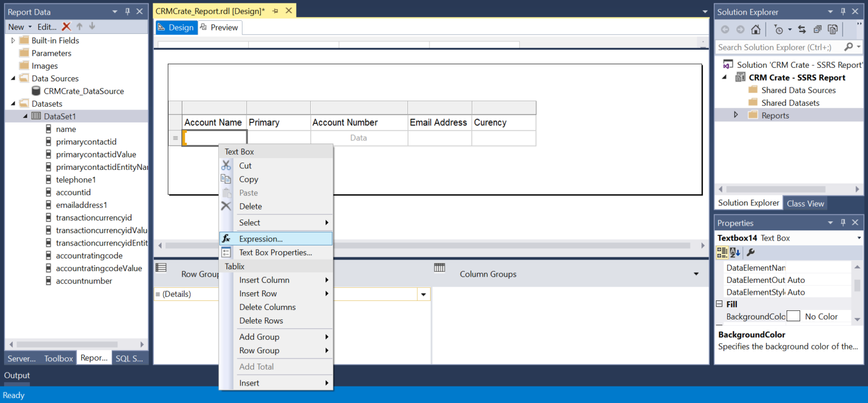Switch to the Class View panel
This screenshot has height=403, width=868.
(x=805, y=203)
